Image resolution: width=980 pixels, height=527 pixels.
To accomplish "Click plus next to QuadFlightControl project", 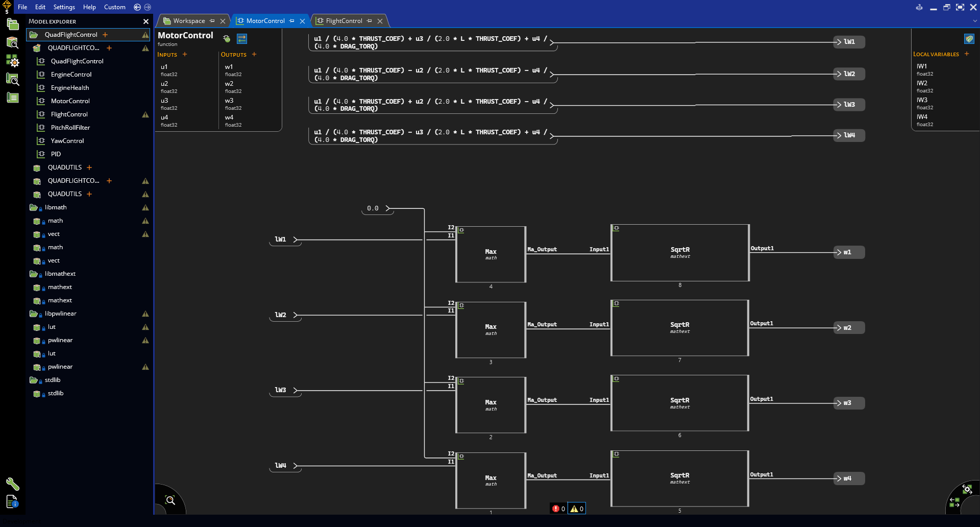I will click(x=105, y=35).
